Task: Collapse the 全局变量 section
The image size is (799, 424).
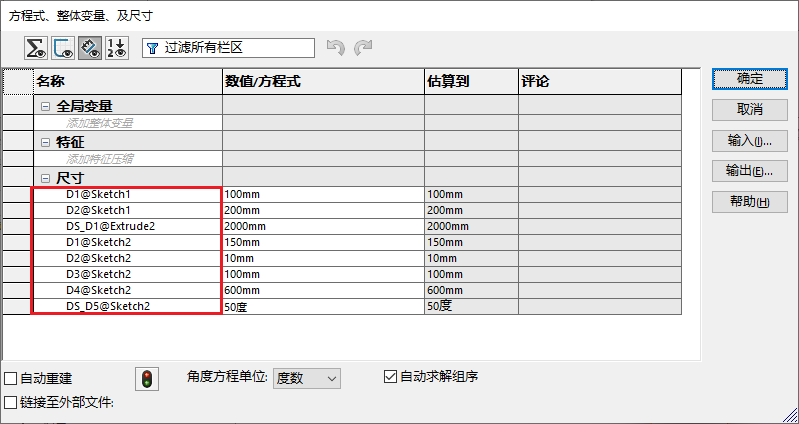Action: click(46, 107)
